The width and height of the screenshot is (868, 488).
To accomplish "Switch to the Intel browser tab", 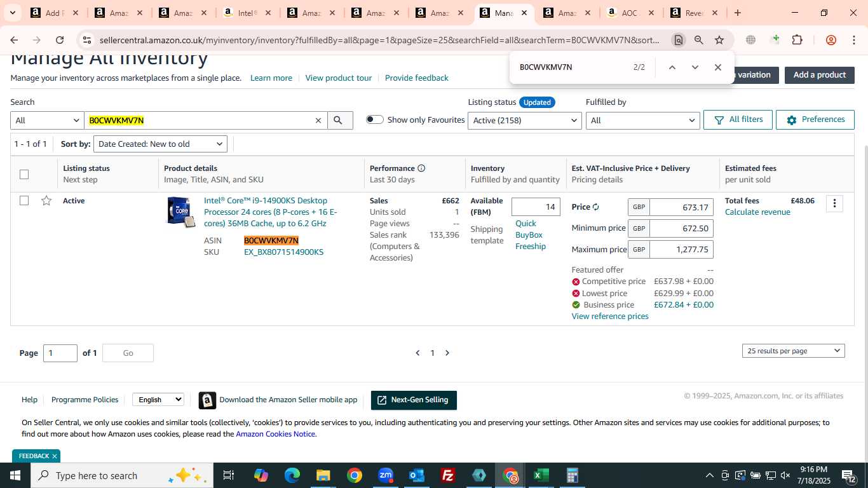I will (x=247, y=13).
